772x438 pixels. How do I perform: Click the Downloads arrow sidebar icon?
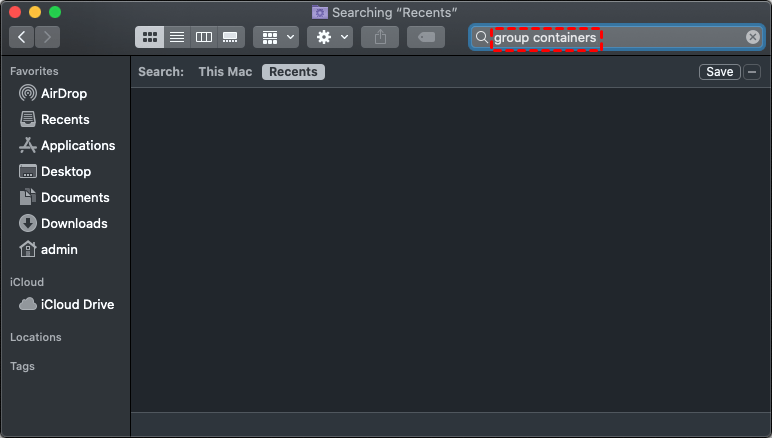tap(28, 223)
